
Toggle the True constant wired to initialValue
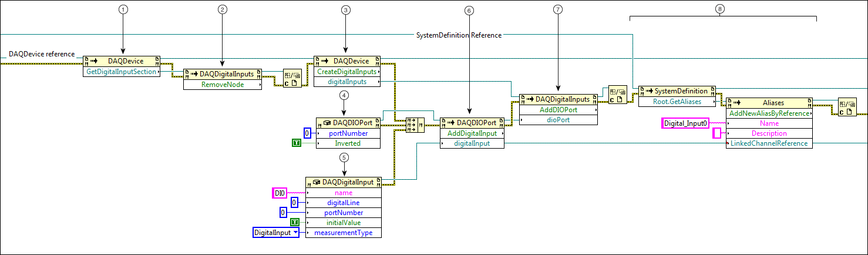pyautogui.click(x=295, y=222)
